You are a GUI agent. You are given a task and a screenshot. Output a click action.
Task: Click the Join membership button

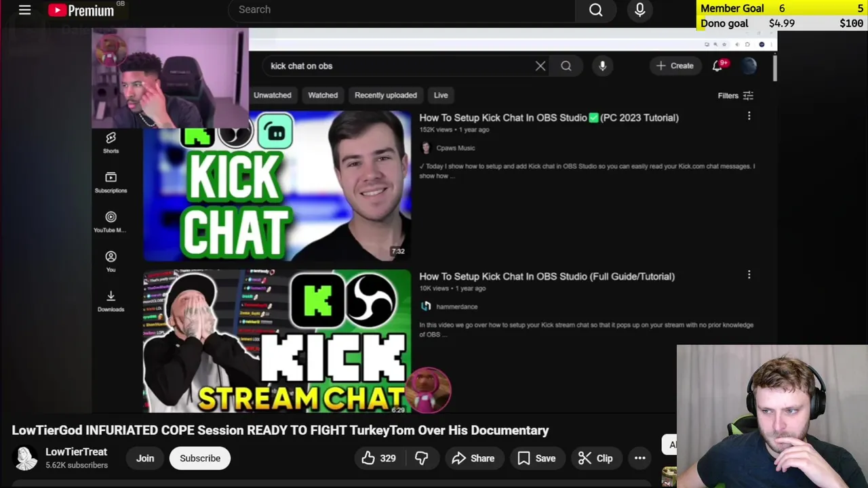point(145,458)
